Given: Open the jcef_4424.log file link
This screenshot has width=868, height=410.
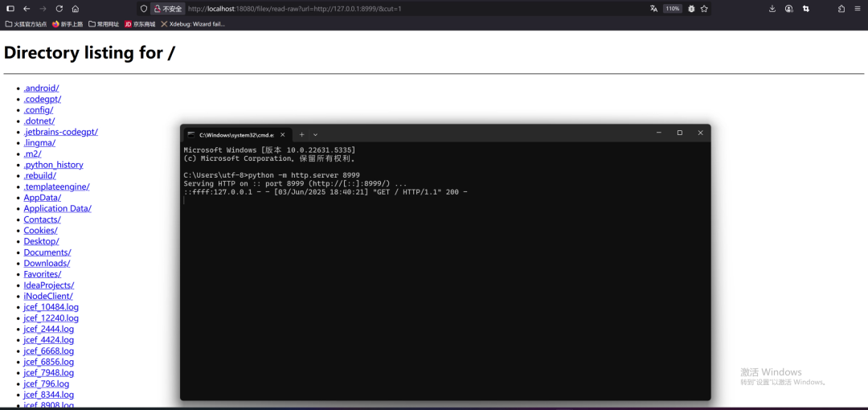Looking at the screenshot, I should point(49,339).
